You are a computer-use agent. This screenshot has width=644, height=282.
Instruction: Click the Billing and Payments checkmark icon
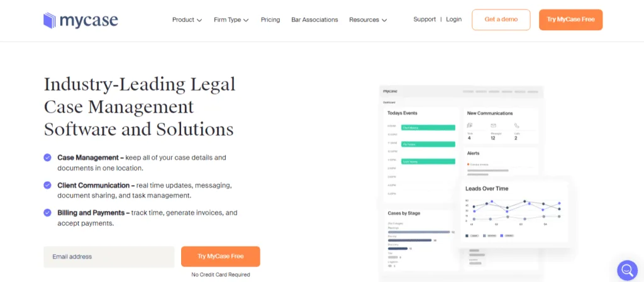point(48,213)
